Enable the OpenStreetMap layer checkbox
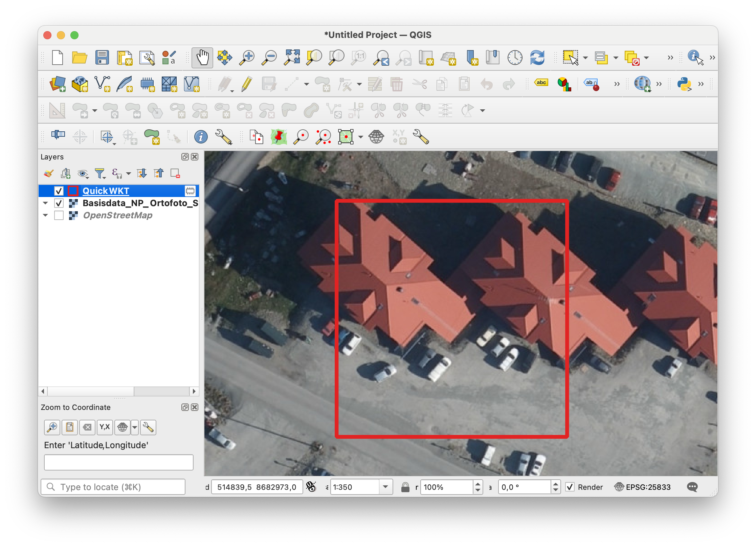The width and height of the screenshot is (756, 547). (x=59, y=215)
